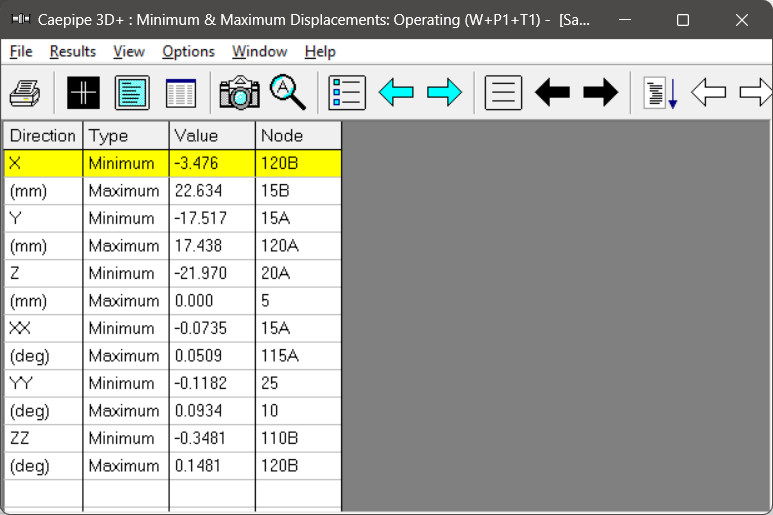Select the ZZ direction cell
Viewport: 773px width, 515px height.
click(43, 438)
